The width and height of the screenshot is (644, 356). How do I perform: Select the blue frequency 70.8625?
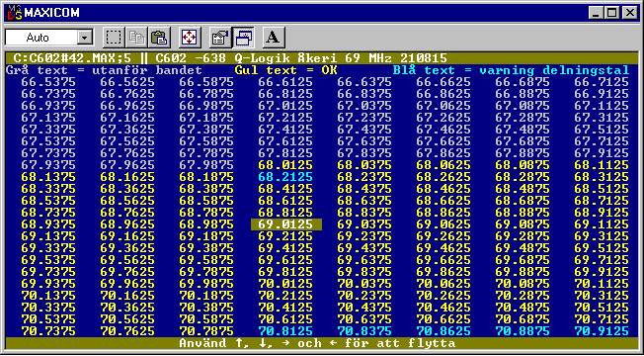[443, 331]
